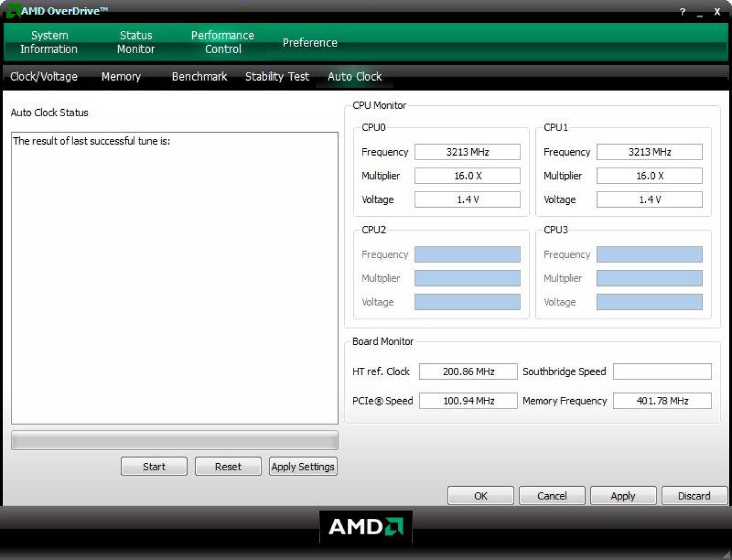This screenshot has height=560, width=732.
Task: Click the Reset button
Action: point(228,467)
